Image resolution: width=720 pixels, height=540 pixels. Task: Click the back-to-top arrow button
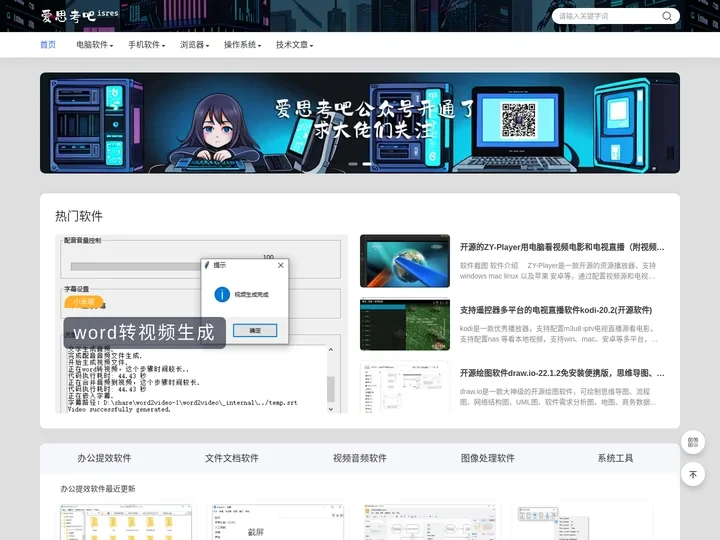coord(693,474)
